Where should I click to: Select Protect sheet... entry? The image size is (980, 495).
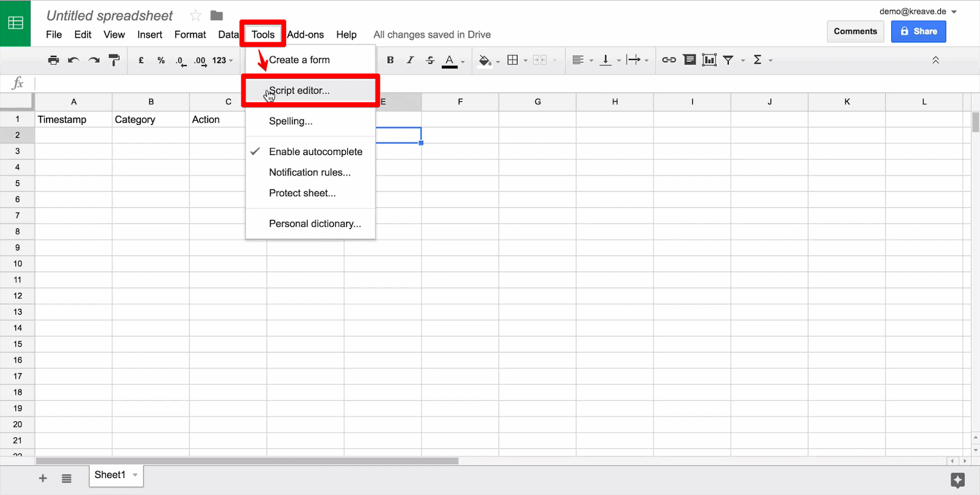311,193
